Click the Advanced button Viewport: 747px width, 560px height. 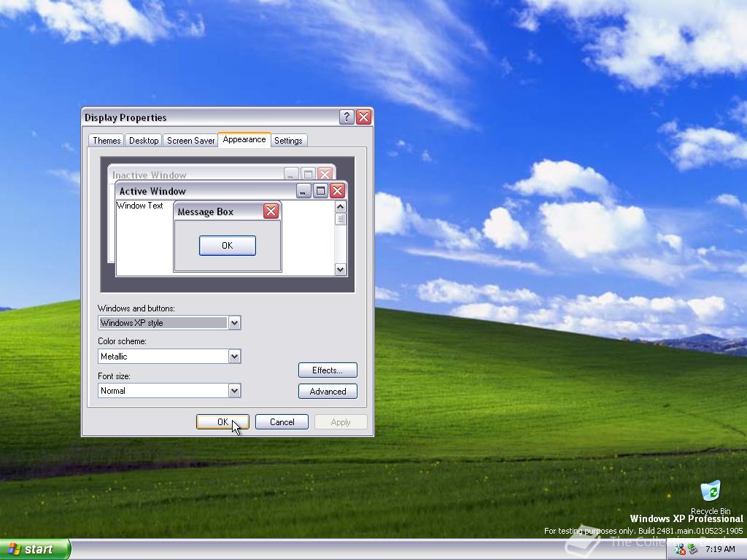pyautogui.click(x=328, y=391)
